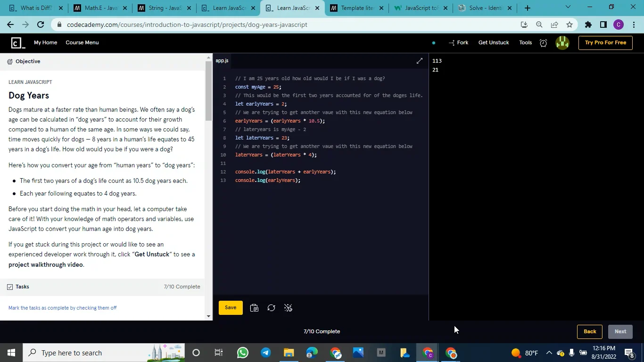Open the Tools dropdown
The height and width of the screenshot is (362, 644).
pyautogui.click(x=525, y=42)
